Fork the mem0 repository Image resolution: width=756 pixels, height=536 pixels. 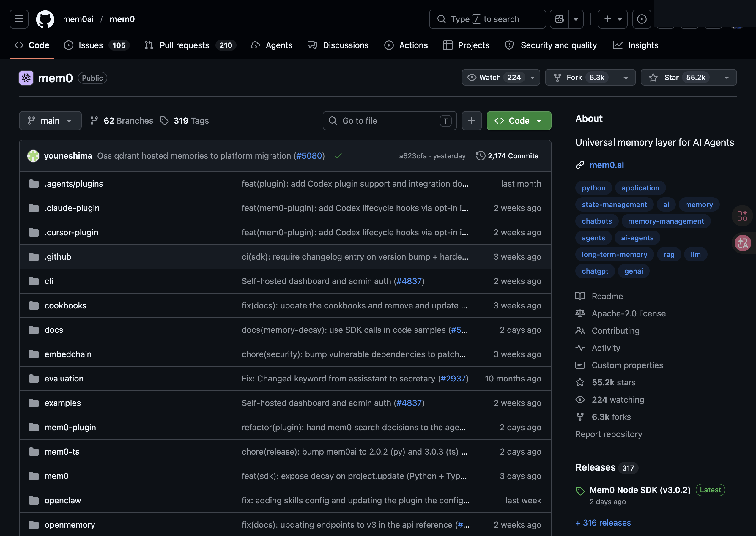[581, 77]
